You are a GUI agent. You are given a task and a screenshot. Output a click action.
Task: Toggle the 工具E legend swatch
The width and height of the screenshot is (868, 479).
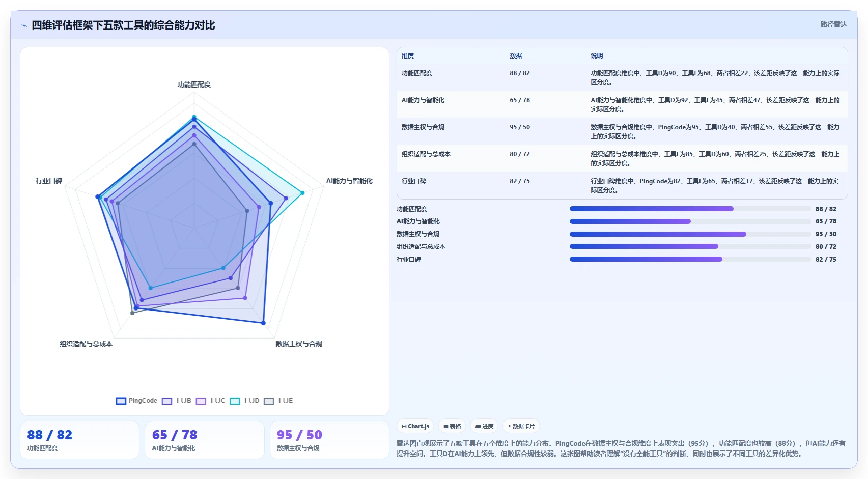[x=269, y=401]
